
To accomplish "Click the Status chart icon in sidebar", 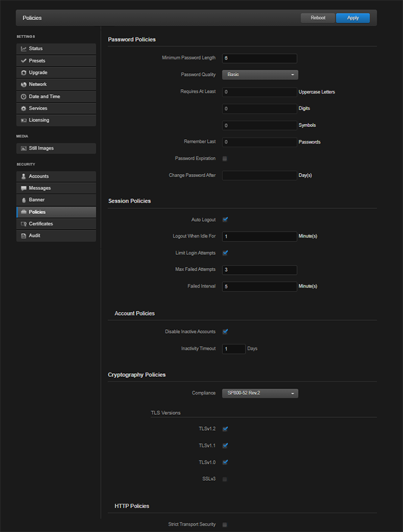I will tap(23, 49).
